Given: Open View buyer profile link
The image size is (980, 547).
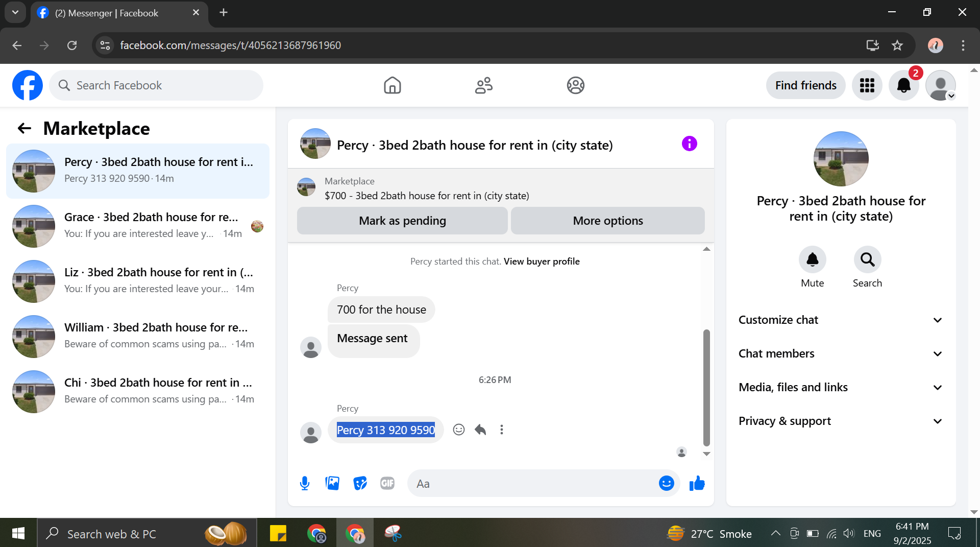Looking at the screenshot, I should (542, 261).
